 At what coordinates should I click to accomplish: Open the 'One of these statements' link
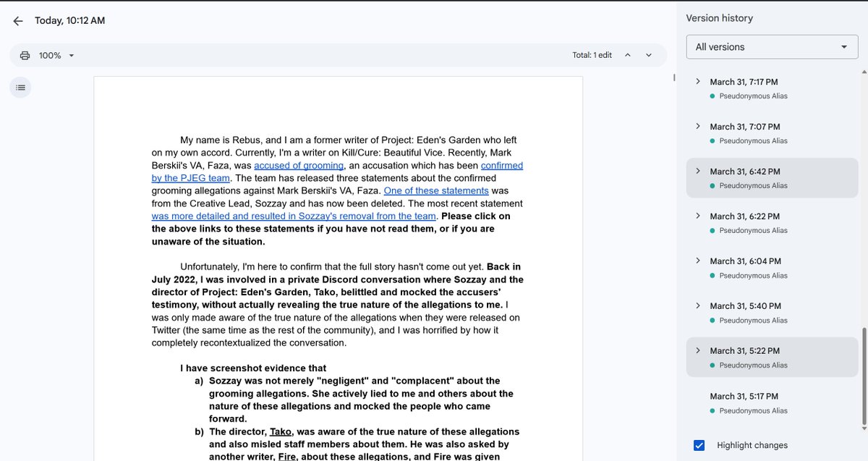point(436,191)
